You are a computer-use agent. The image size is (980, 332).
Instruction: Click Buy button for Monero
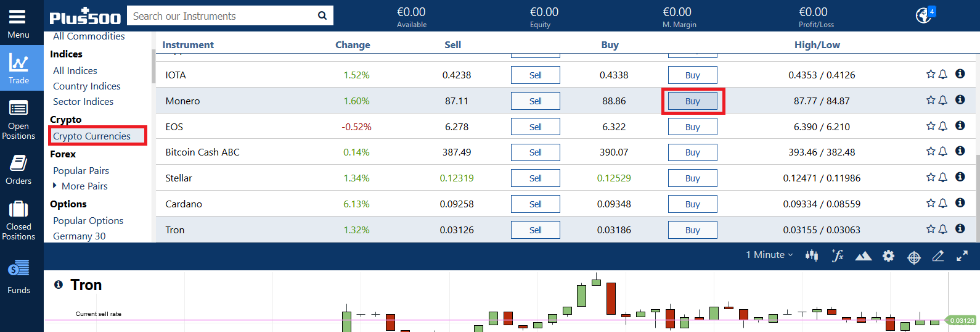click(x=693, y=101)
